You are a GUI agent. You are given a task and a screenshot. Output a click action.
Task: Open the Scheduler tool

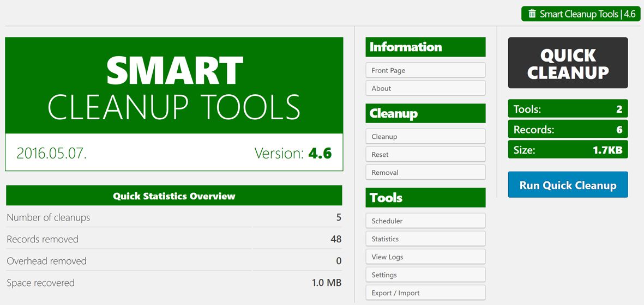(425, 221)
